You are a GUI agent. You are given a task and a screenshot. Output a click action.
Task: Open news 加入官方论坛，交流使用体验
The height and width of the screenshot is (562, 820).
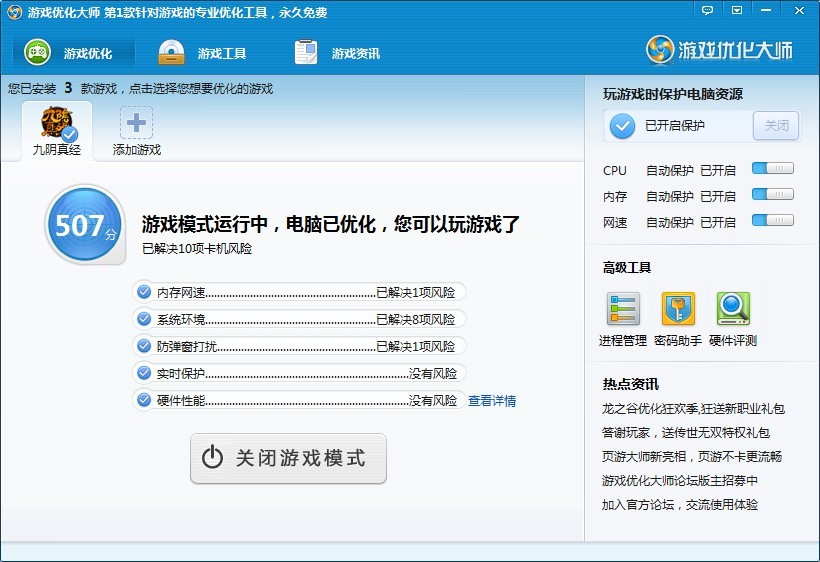click(679, 504)
